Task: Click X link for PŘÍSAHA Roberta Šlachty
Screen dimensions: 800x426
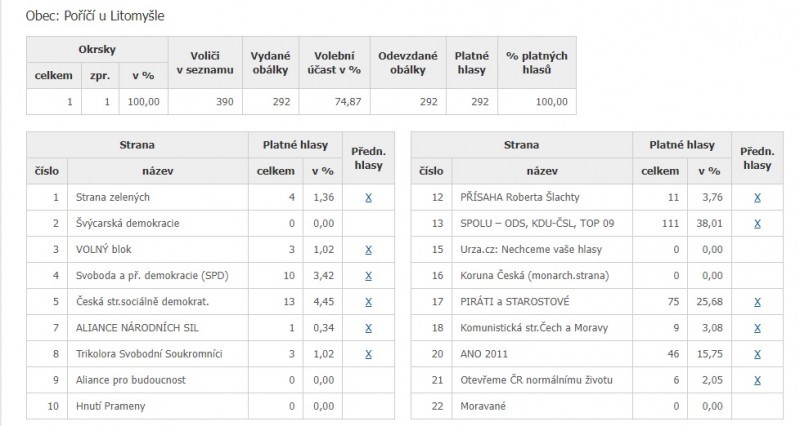Action: point(757,197)
